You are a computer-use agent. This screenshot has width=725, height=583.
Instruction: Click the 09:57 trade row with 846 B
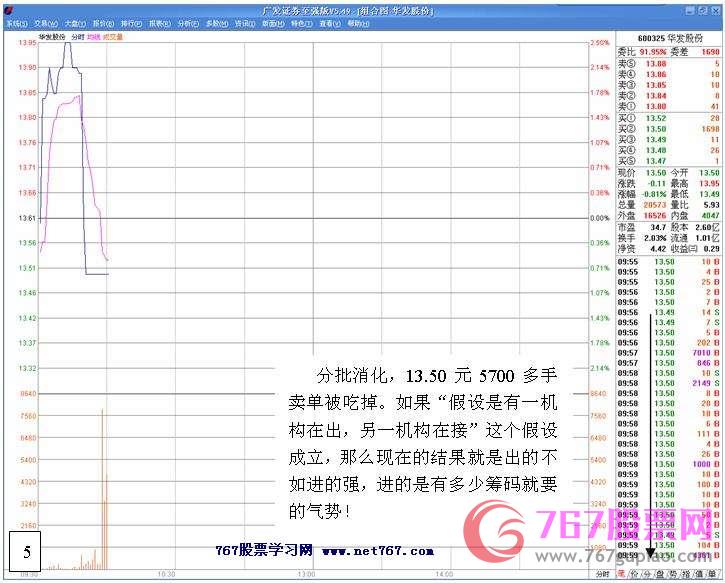[669, 363]
